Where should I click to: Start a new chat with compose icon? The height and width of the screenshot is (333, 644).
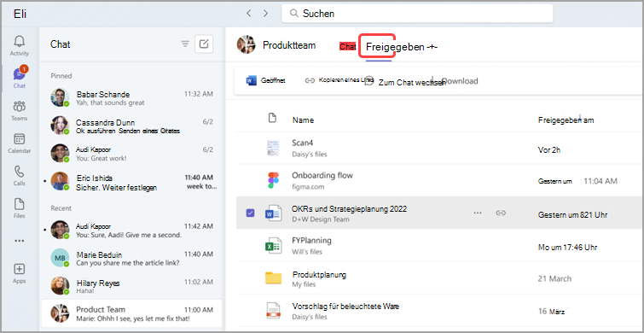click(204, 44)
